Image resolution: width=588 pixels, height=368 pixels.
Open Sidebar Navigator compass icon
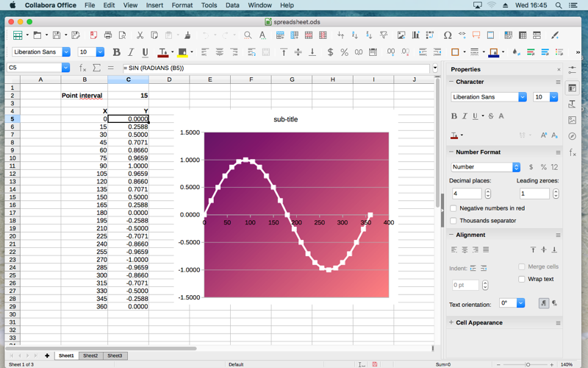[573, 136]
